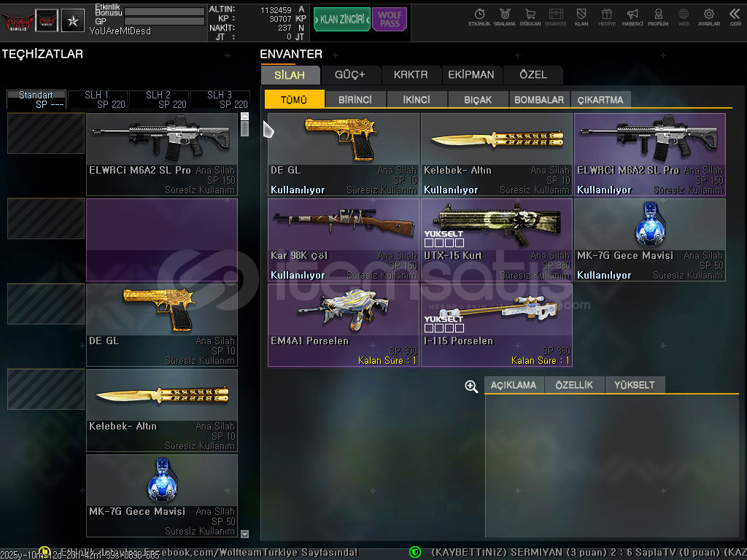
Task: Click the ALTIN value 1132459
Action: tap(276, 10)
